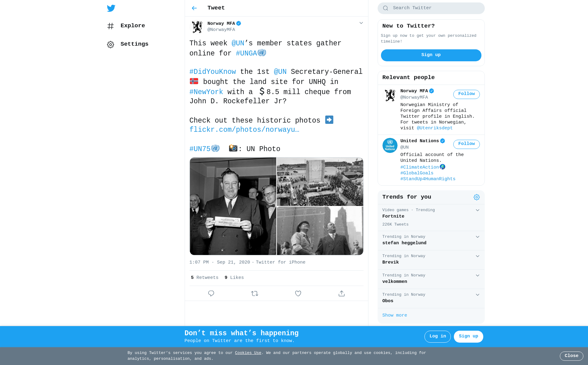Screen dimensions: 588x365
Task: Retweet using the retweet icon
Action: coord(254,294)
